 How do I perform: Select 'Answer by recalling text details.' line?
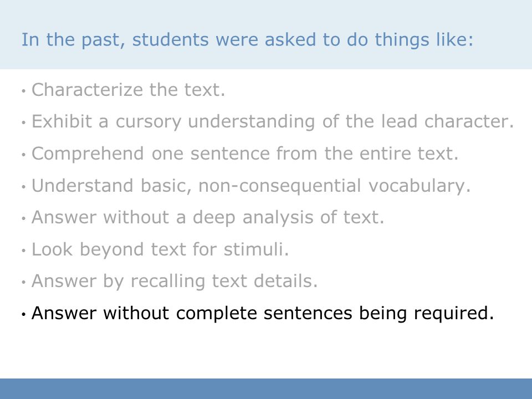(175, 281)
